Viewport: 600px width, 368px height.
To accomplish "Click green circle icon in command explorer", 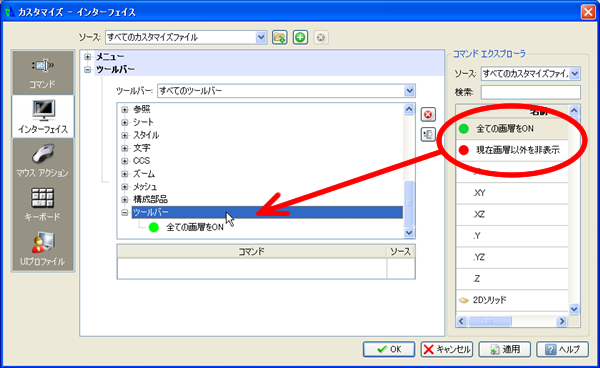I will (x=464, y=129).
